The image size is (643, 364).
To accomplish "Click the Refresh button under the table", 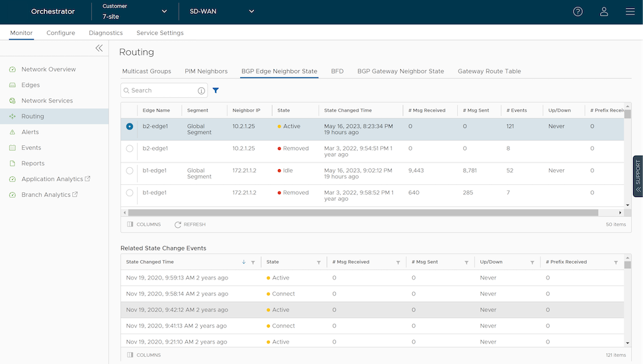I will pyautogui.click(x=190, y=225).
